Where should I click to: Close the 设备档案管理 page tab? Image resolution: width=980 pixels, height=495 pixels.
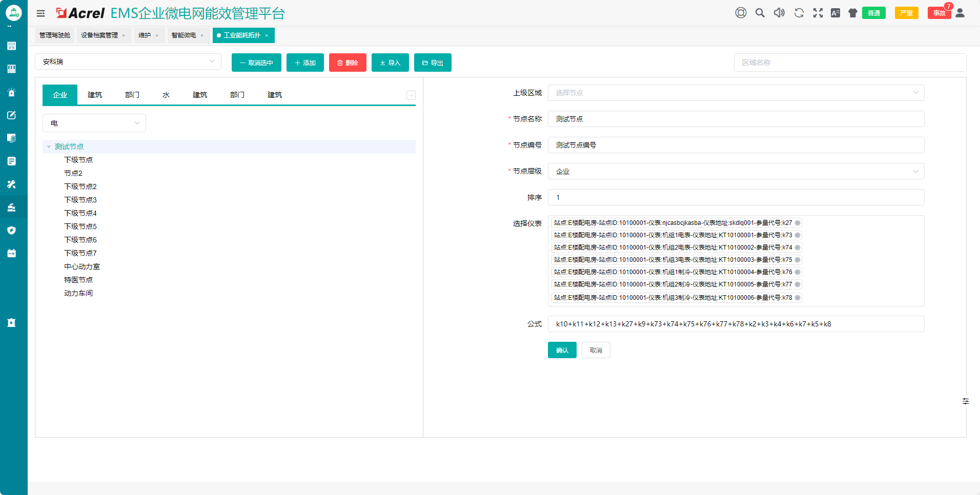tap(124, 35)
